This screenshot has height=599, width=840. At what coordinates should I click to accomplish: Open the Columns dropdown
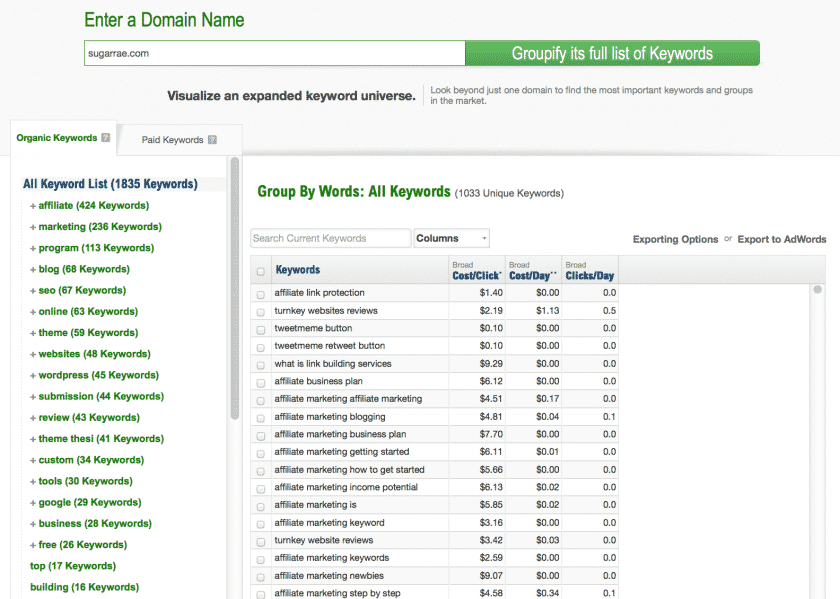coord(451,238)
